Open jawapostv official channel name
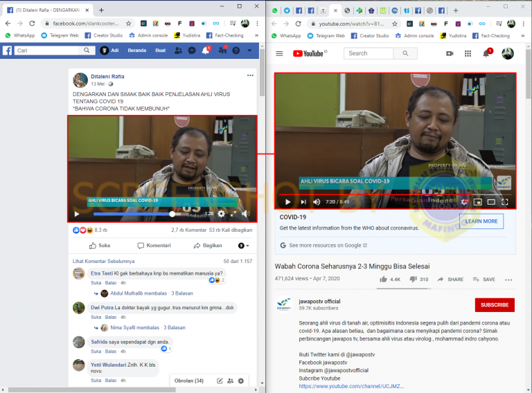Screen dimensions: 532x393 [x=319, y=301]
